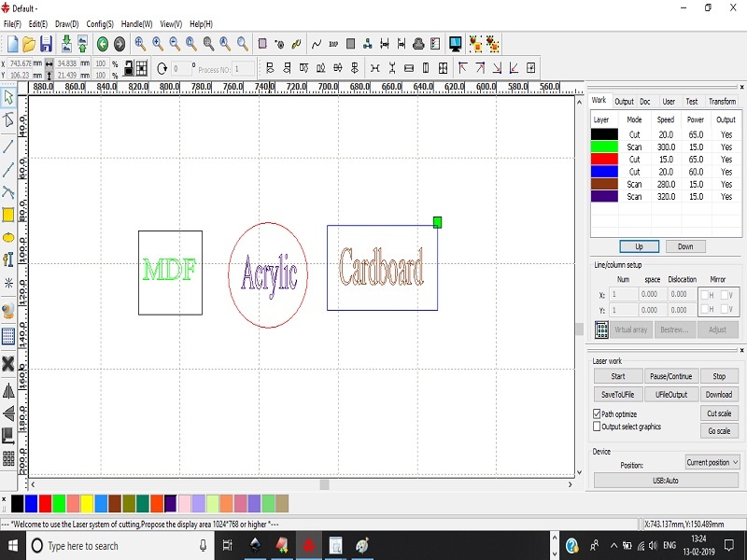The height and width of the screenshot is (560, 747).
Task: Click the rotate icon beside angle field
Action: [162, 68]
